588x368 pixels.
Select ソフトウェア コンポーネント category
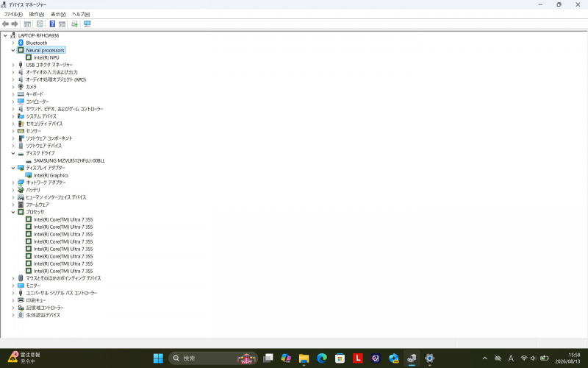click(x=49, y=138)
